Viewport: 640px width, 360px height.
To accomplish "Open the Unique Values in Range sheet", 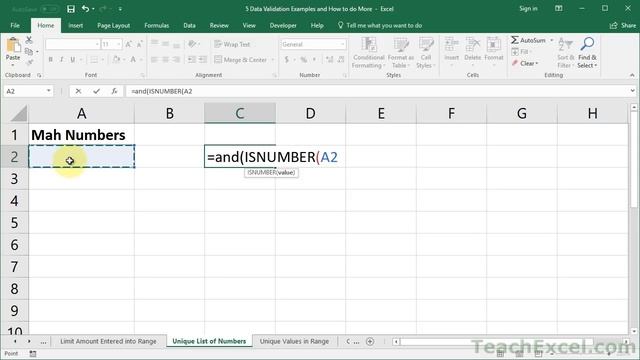I will click(x=294, y=341).
